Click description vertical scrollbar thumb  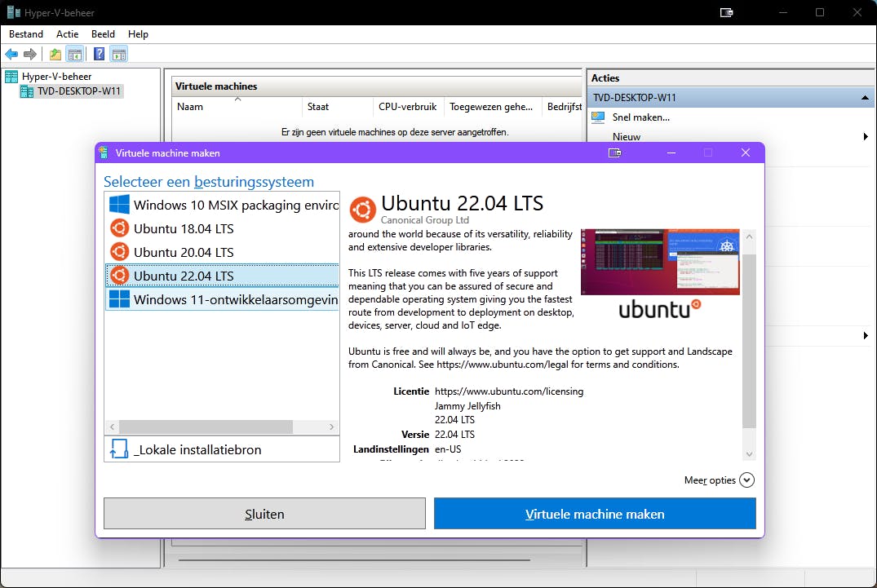750,341
